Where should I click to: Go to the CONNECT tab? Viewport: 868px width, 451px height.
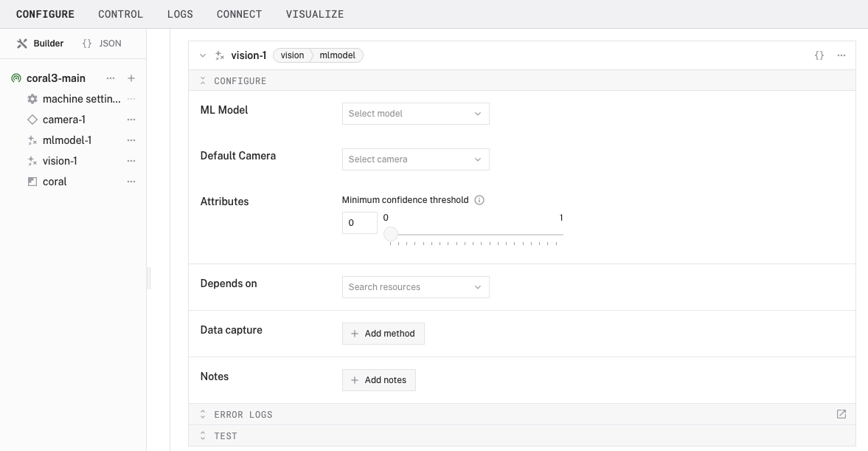(x=239, y=14)
